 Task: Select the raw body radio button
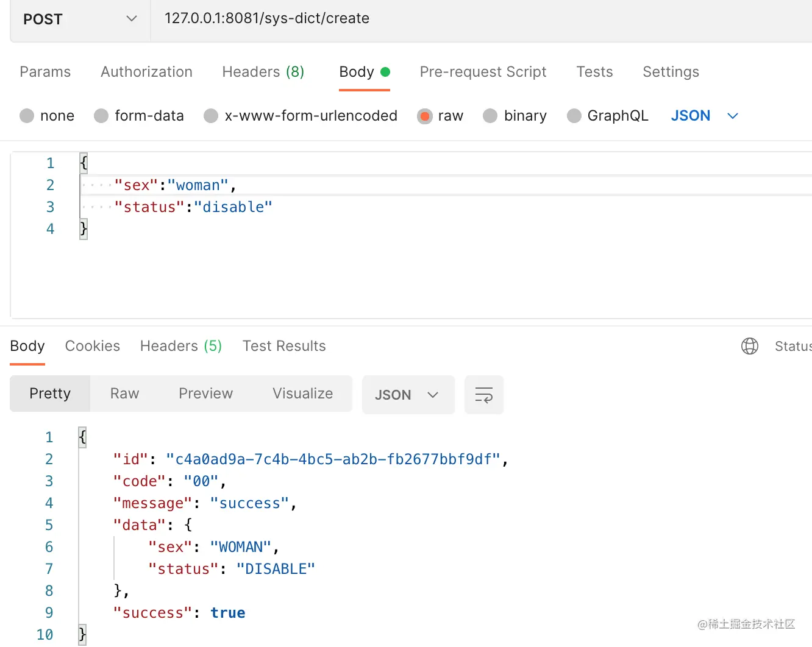click(x=425, y=116)
